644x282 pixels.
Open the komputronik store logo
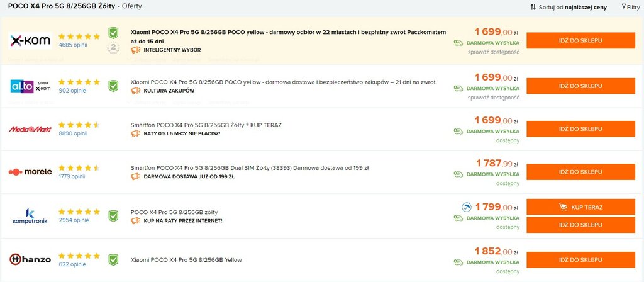(30, 217)
